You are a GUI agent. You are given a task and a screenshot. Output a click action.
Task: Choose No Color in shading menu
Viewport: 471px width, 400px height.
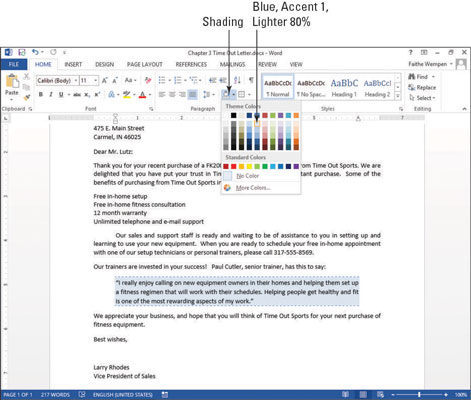[x=247, y=176]
